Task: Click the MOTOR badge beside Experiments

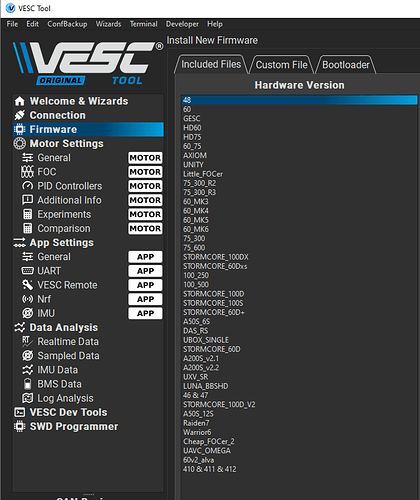Action: 145,214
